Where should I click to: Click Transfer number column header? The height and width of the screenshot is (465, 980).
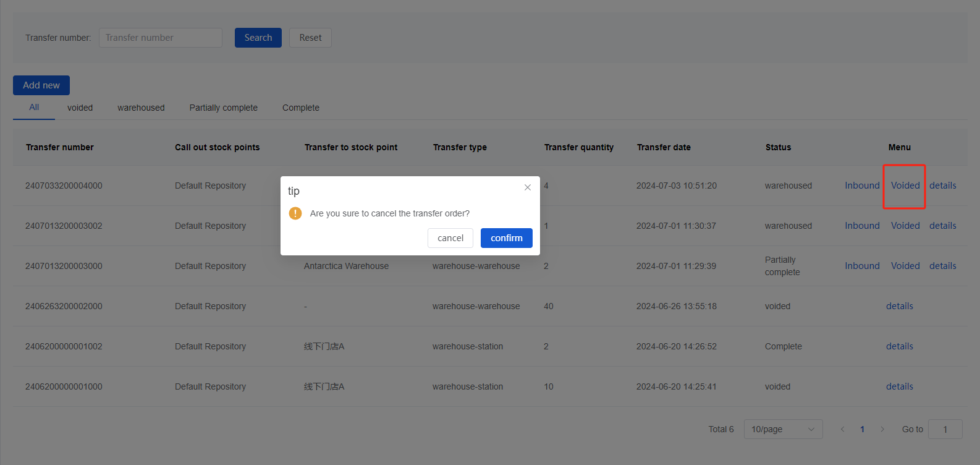click(60, 147)
